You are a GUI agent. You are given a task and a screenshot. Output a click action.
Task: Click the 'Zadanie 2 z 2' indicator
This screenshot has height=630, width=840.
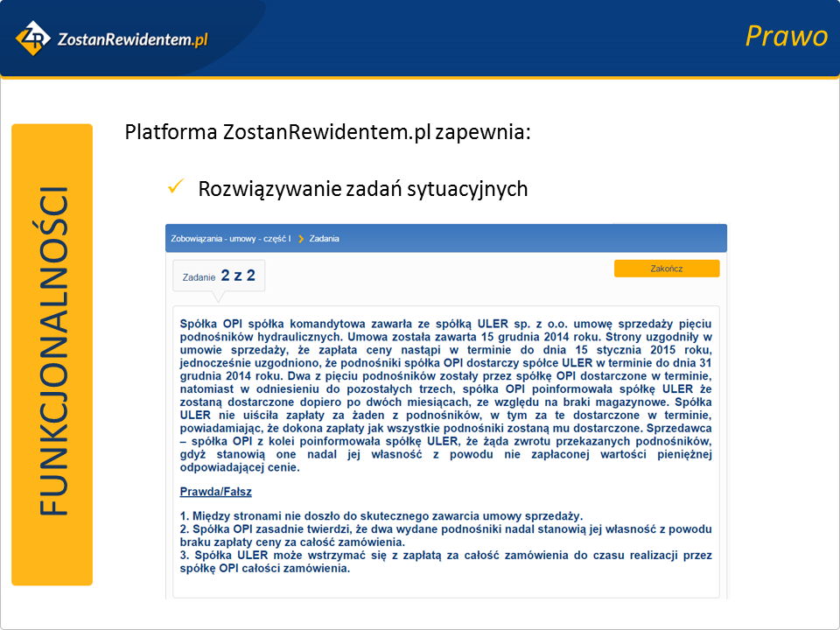[219, 276]
